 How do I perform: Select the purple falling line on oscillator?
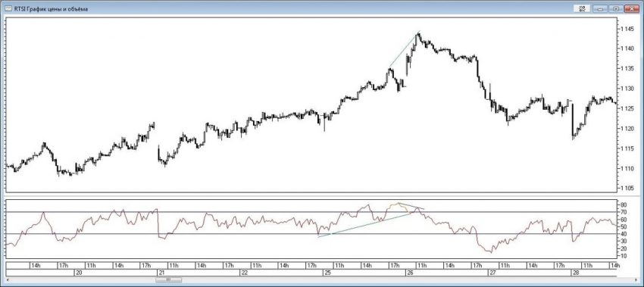(x=411, y=206)
